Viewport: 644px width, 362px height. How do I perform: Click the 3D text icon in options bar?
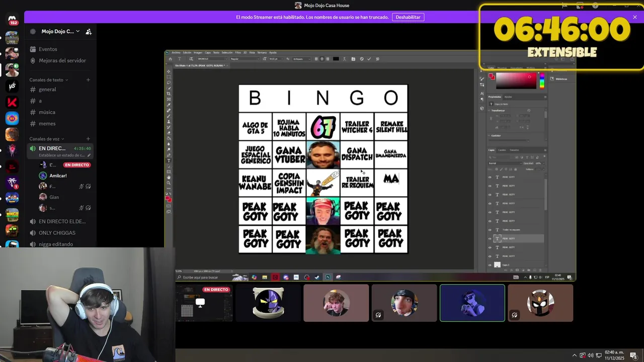pyautogui.click(x=377, y=59)
